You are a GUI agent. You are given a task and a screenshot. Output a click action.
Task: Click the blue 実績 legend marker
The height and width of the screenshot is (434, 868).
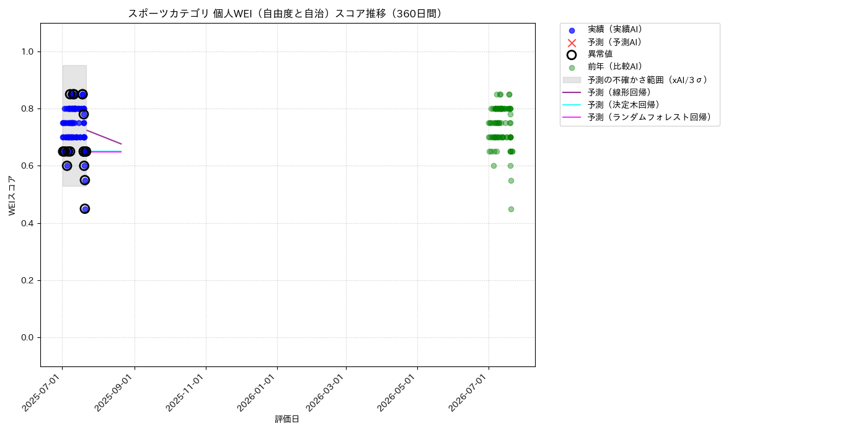(572, 30)
